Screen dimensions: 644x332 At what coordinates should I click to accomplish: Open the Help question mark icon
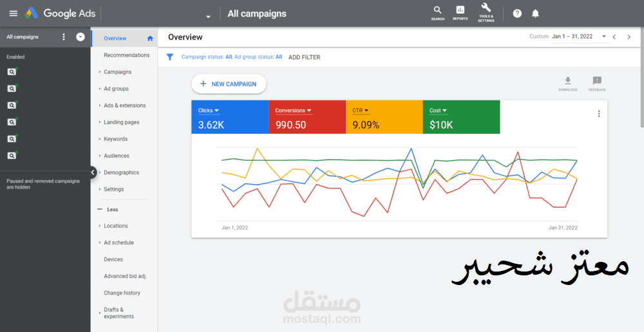[x=517, y=13]
